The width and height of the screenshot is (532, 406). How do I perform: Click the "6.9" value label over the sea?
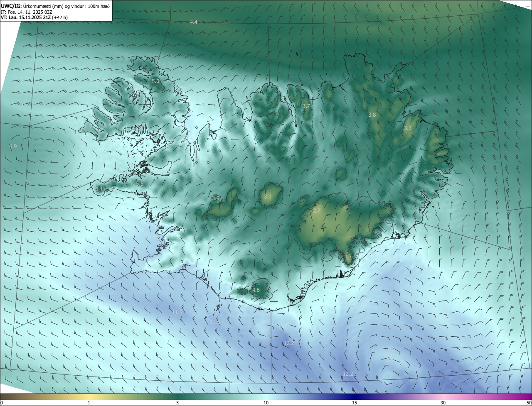(x=13, y=147)
